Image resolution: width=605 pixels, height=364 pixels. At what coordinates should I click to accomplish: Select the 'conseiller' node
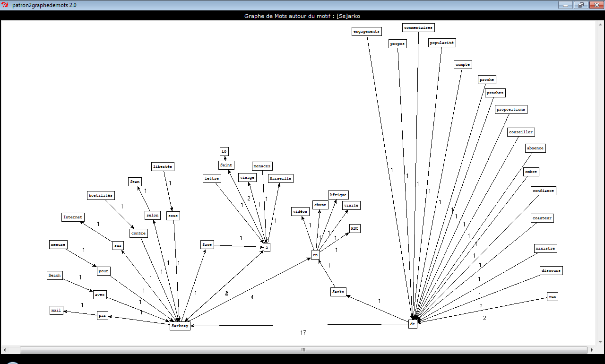(x=521, y=132)
